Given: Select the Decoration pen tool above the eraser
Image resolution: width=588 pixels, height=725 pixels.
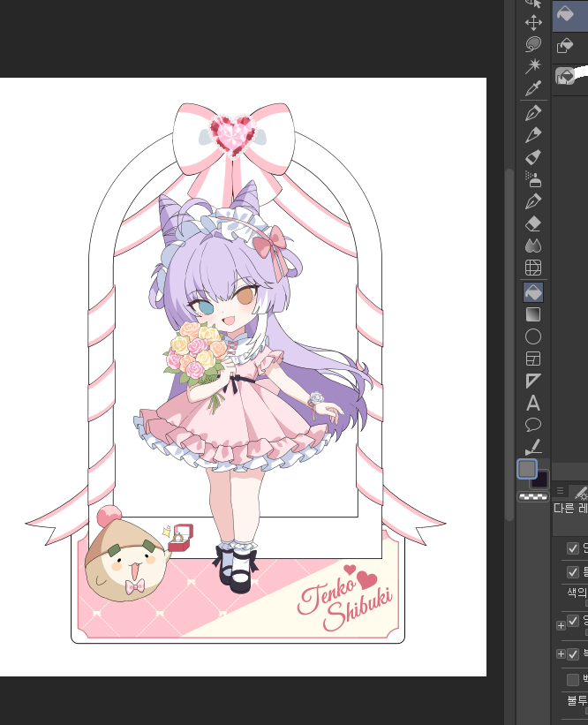Looking at the screenshot, I should 533,201.
